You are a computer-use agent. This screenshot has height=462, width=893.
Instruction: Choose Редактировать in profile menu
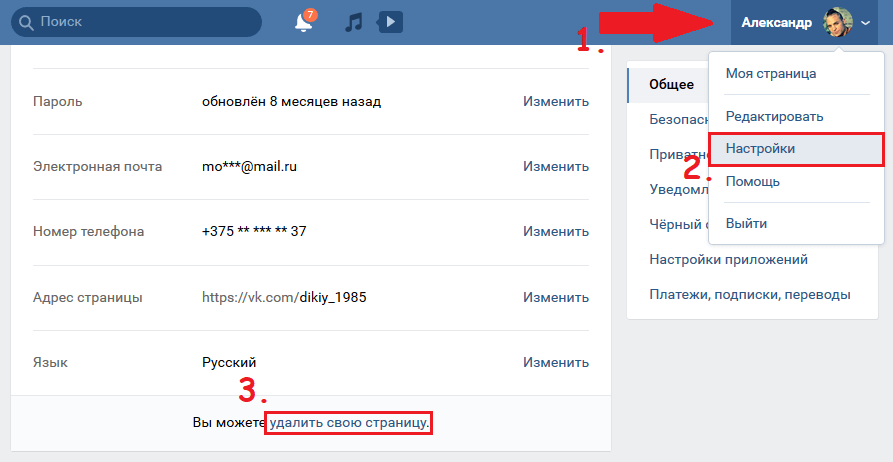click(x=774, y=116)
